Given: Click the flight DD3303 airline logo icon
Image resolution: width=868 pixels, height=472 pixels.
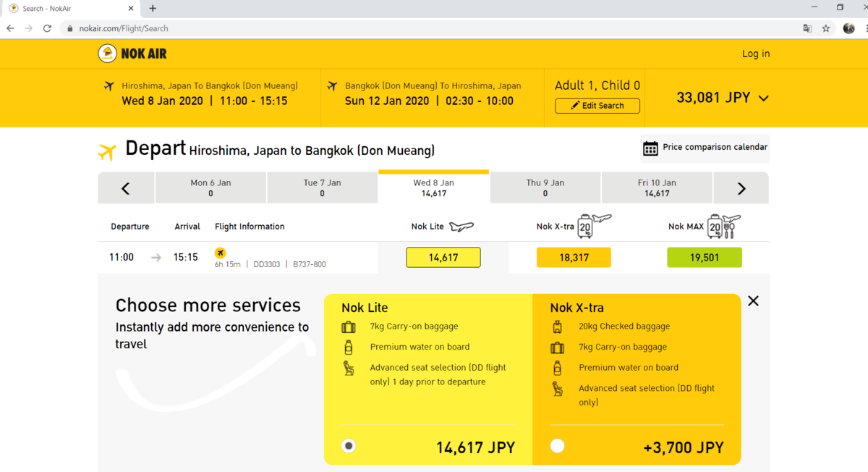Looking at the screenshot, I should pos(221,253).
